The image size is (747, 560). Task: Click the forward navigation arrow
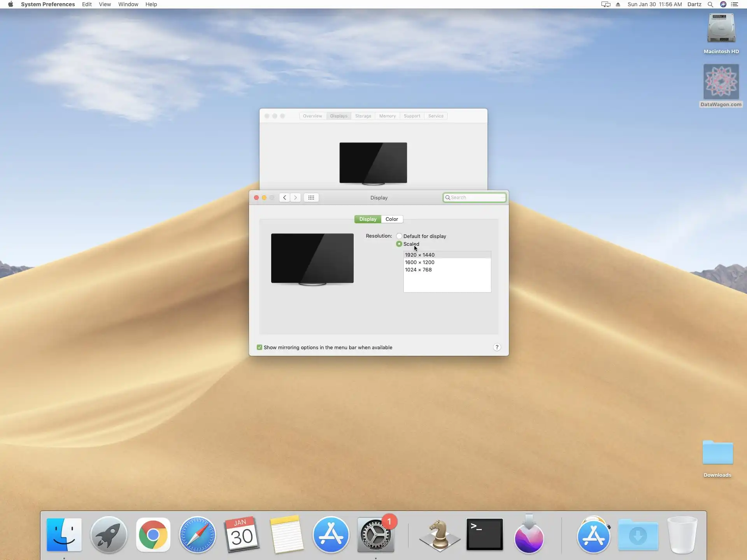pyautogui.click(x=295, y=198)
